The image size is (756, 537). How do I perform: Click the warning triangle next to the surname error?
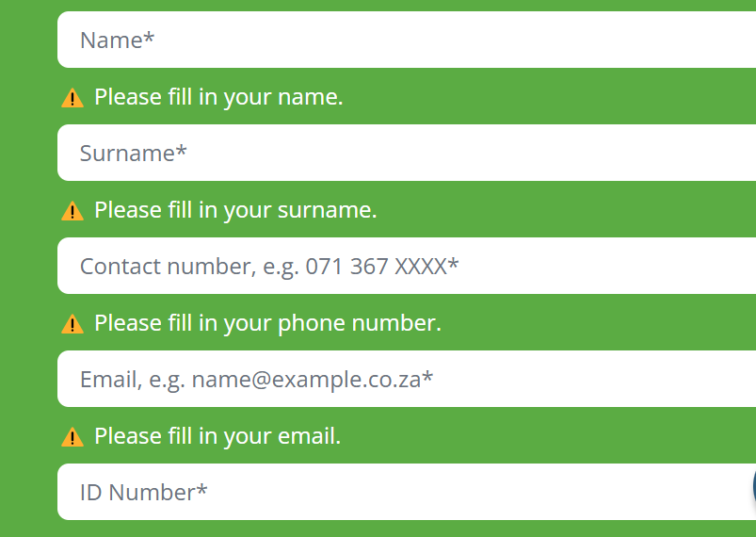coord(72,211)
